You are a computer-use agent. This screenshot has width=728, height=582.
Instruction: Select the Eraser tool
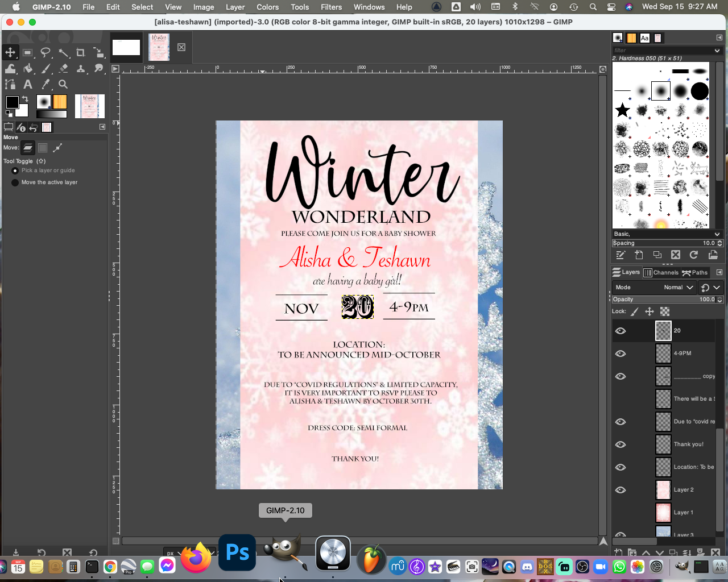63,68
